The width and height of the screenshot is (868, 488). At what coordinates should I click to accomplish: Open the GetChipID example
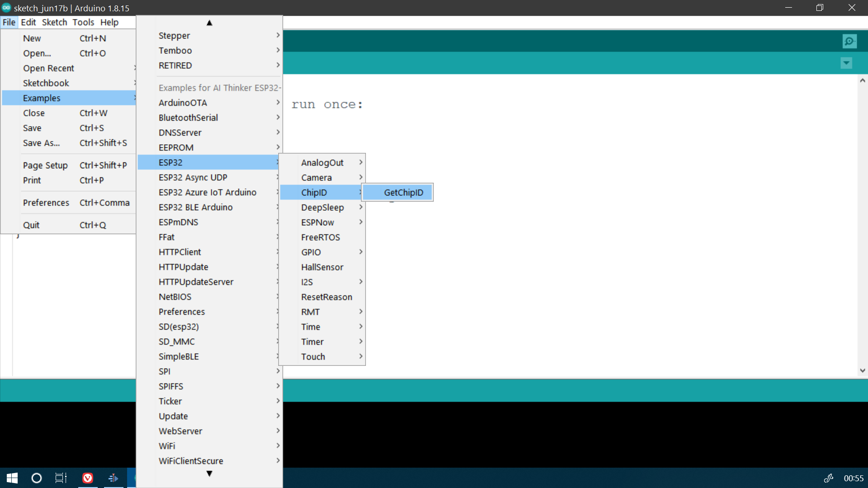(398, 192)
